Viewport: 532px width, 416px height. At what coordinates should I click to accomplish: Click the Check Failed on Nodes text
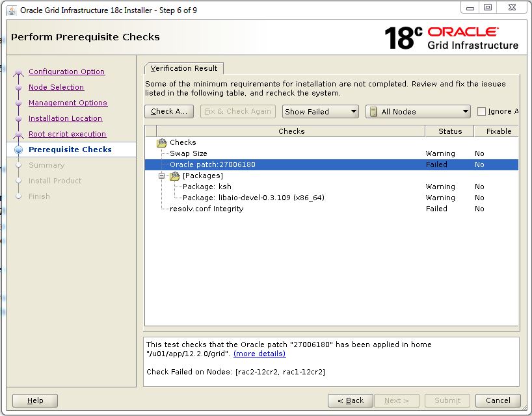(x=236, y=372)
